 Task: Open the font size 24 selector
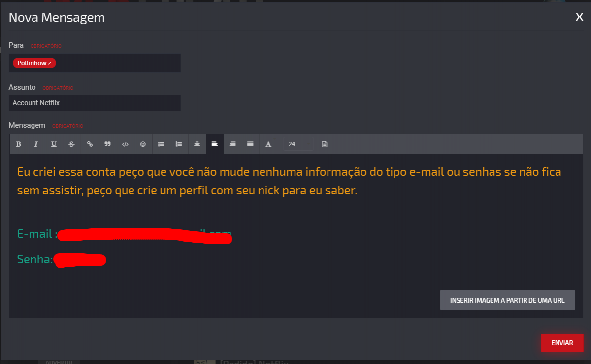pos(298,144)
